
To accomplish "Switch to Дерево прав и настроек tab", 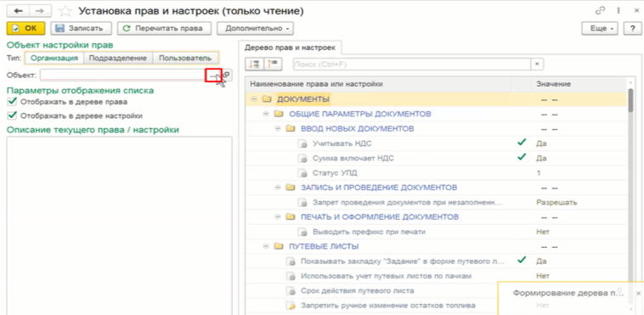I will [x=290, y=48].
